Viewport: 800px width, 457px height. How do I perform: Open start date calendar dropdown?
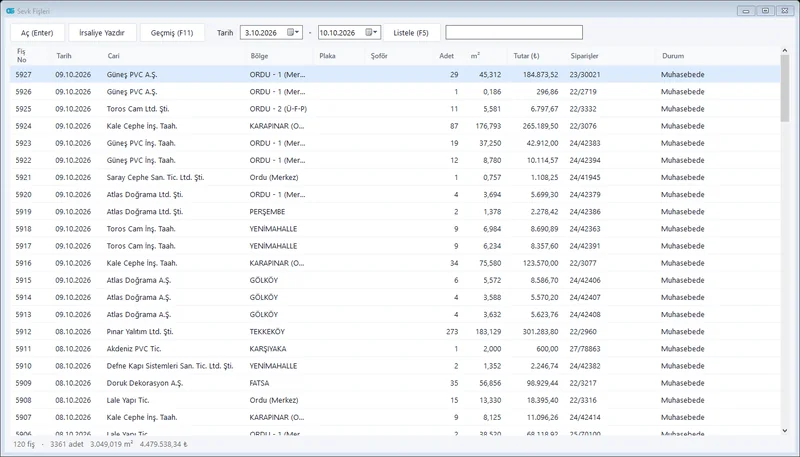(x=294, y=33)
